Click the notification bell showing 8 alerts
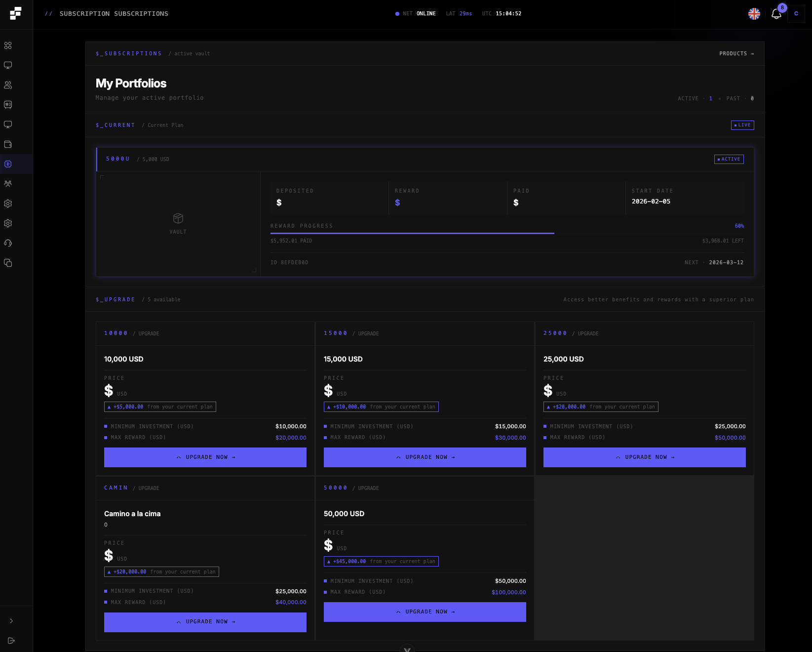 point(776,14)
